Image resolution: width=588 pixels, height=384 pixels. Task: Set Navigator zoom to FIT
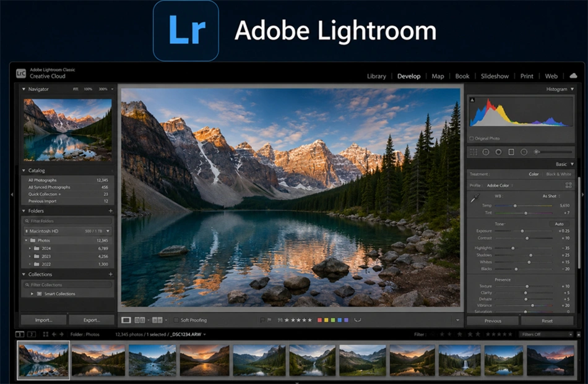[76, 89]
